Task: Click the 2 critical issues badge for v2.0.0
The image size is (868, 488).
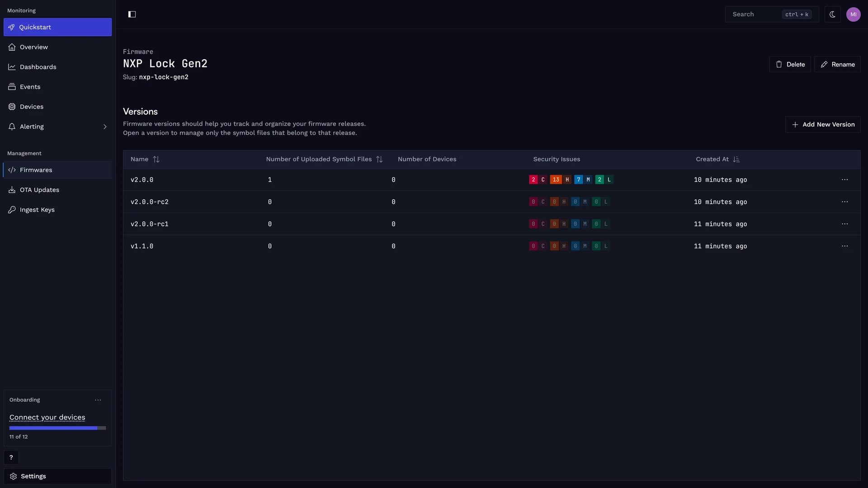Action: (x=538, y=180)
